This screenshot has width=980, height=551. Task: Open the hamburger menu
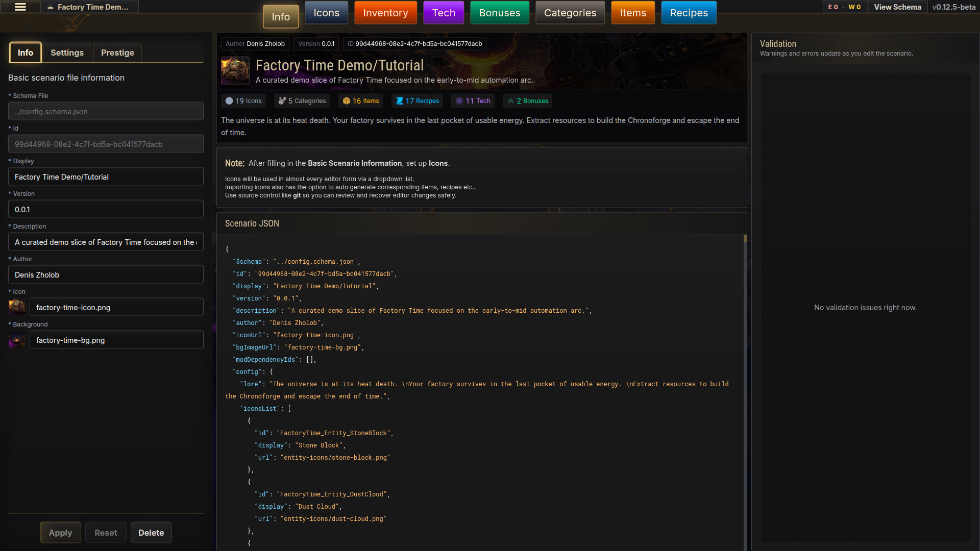click(x=20, y=7)
